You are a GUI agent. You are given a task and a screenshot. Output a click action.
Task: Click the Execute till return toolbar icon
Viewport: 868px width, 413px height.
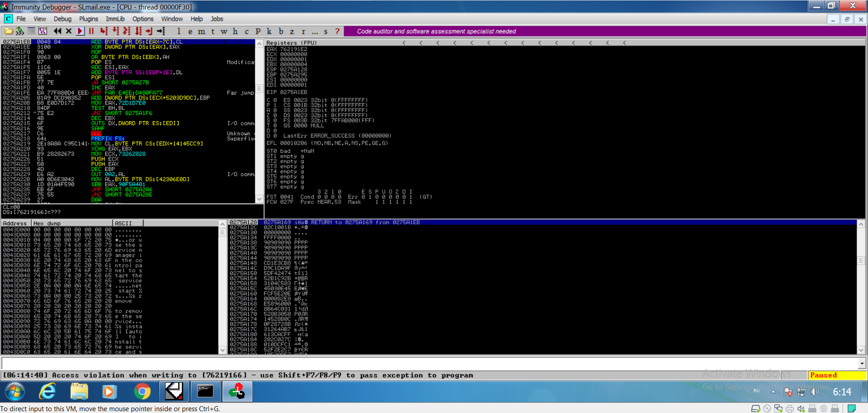[149, 31]
